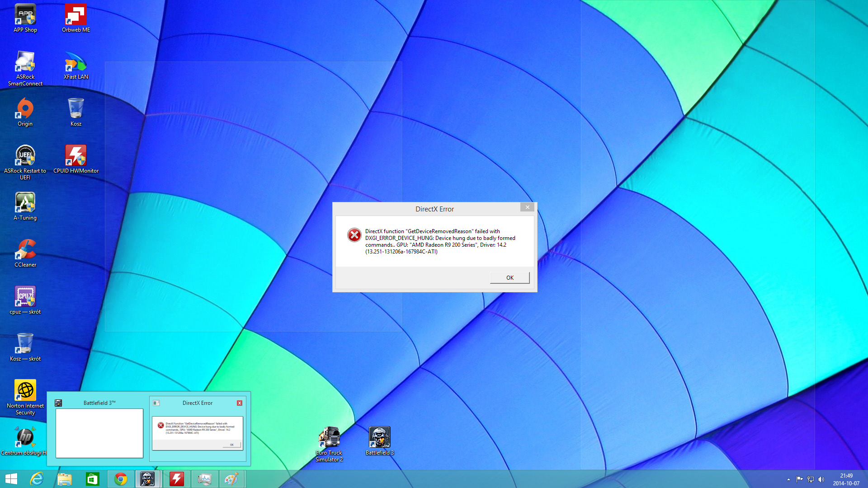Screen dimensions: 868x488
Task: Select the ASRock SmartConnect desktop icon
Action: (25, 68)
